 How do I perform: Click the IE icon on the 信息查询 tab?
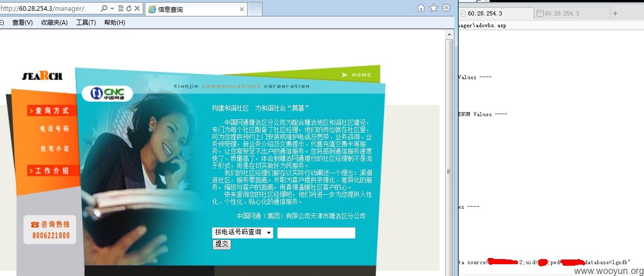[x=152, y=9]
